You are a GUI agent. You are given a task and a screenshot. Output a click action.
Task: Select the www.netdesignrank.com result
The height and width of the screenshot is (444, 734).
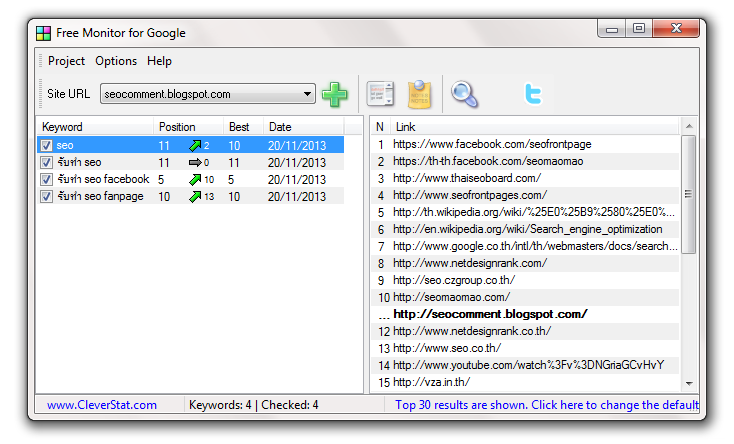pos(470,263)
